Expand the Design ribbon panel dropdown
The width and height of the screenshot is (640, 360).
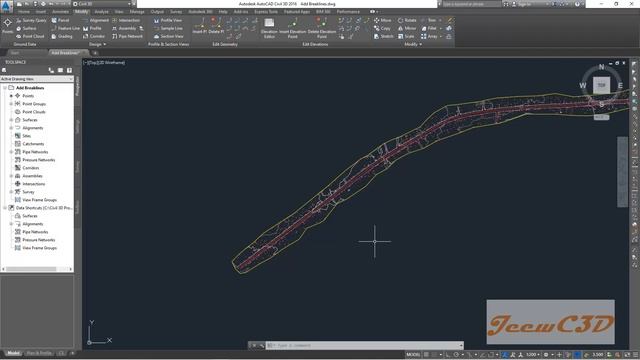pyautogui.click(x=98, y=44)
